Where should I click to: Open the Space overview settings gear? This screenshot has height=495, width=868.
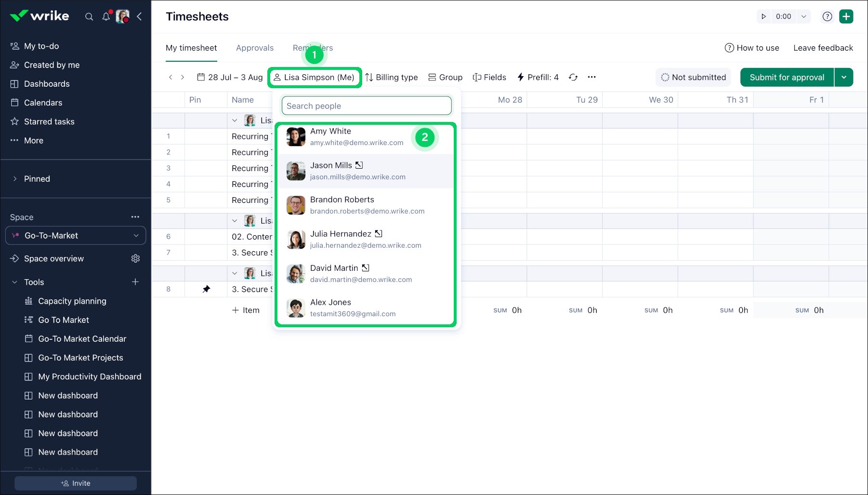(x=135, y=259)
